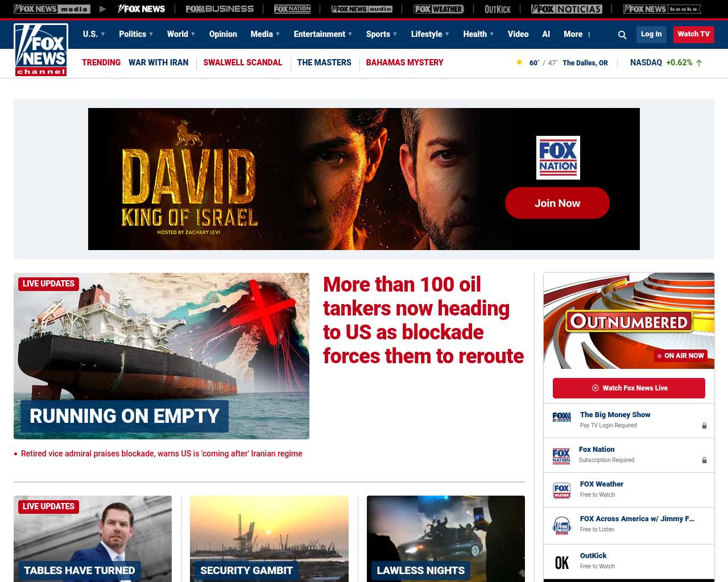The height and width of the screenshot is (582, 728).
Task: Select trending topic The Masters
Action: [324, 63]
